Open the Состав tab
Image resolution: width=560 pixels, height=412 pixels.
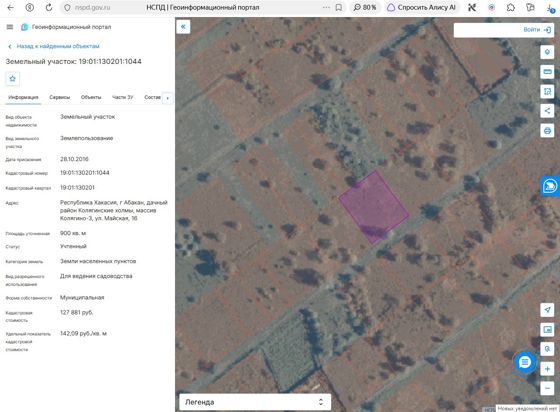(152, 97)
